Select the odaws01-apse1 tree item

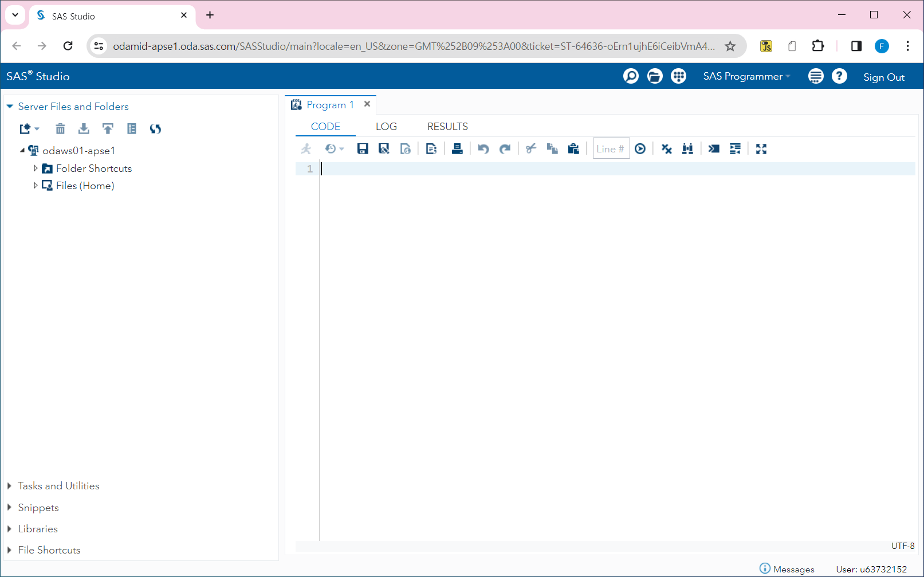pos(79,151)
